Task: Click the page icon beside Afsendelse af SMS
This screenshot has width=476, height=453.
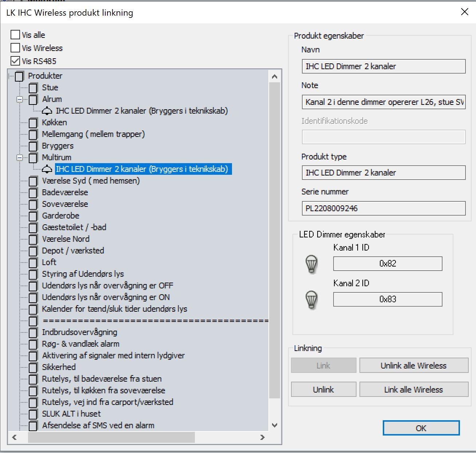Action: [33, 426]
